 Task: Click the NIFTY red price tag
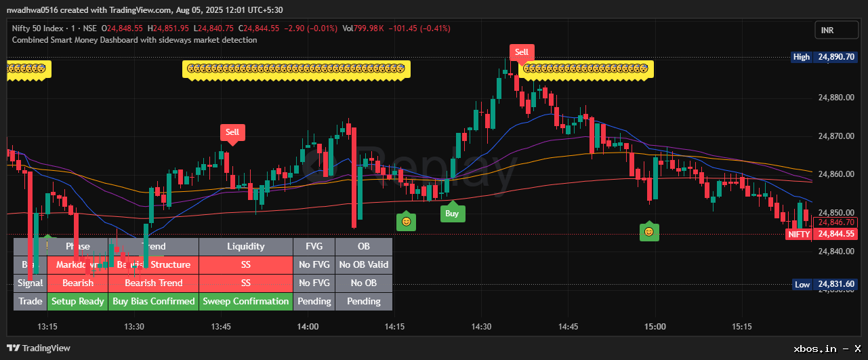click(x=799, y=234)
